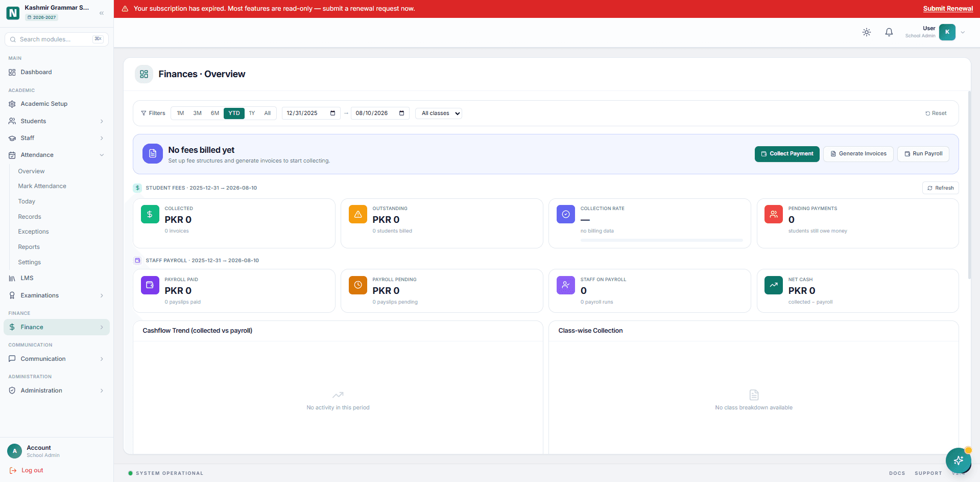The width and height of the screenshot is (980, 482).
Task: Click the green Collected dollar icon
Action: pos(150,214)
